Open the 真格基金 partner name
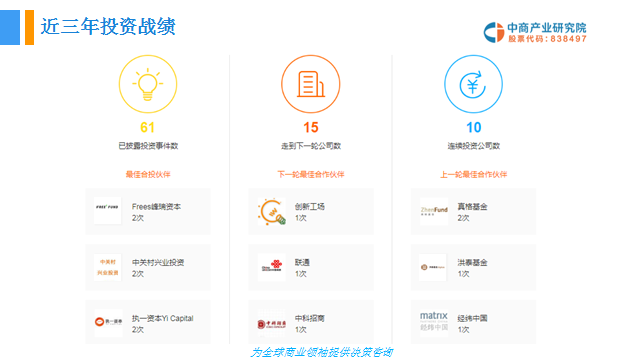The height and width of the screenshot is (360, 625). coord(472,207)
